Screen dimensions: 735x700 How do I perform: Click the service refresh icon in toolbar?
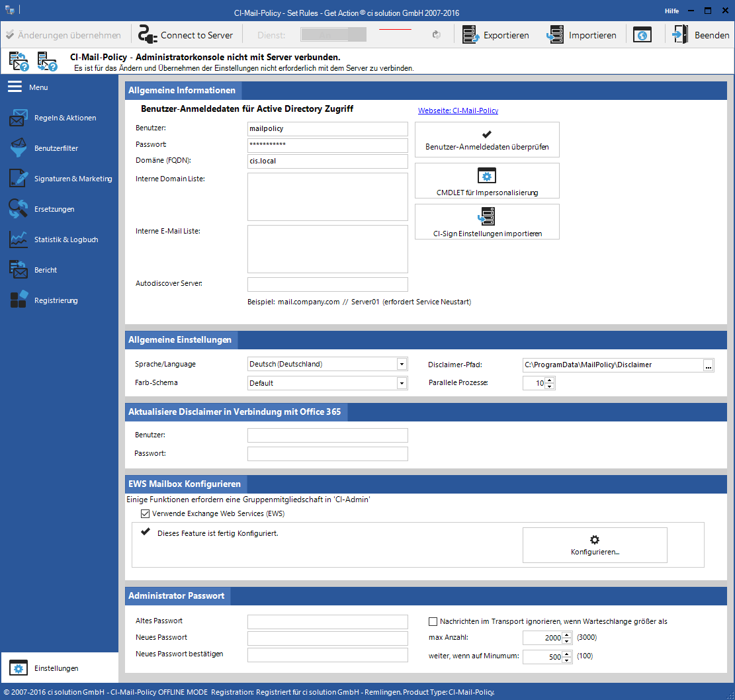pos(436,35)
